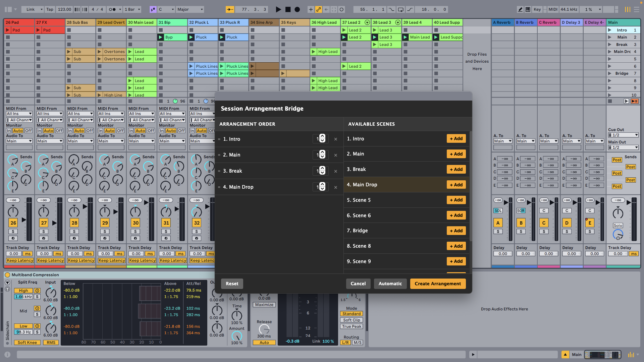Click the Arrangement Record button
This screenshot has width=644, height=362.
(x=297, y=9)
